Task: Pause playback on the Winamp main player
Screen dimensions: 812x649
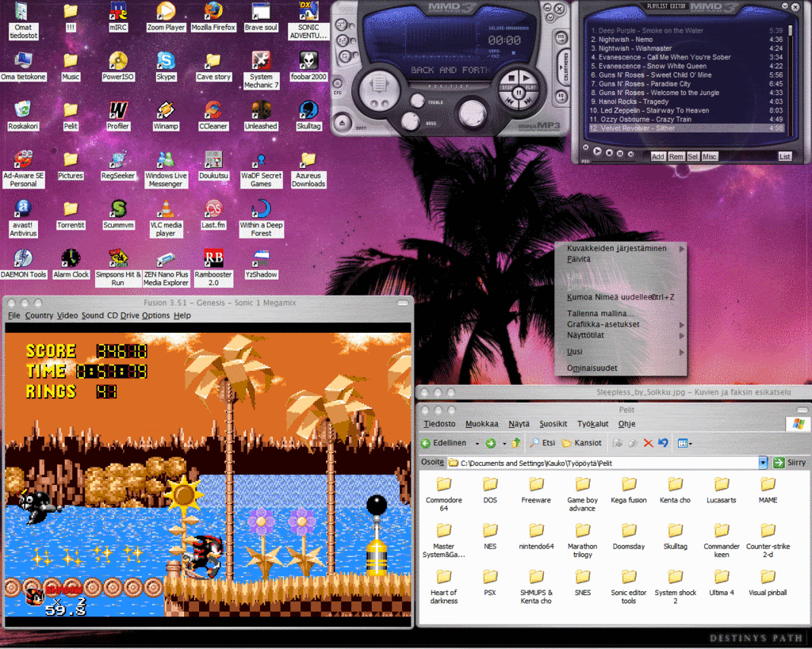Action: click(x=519, y=94)
